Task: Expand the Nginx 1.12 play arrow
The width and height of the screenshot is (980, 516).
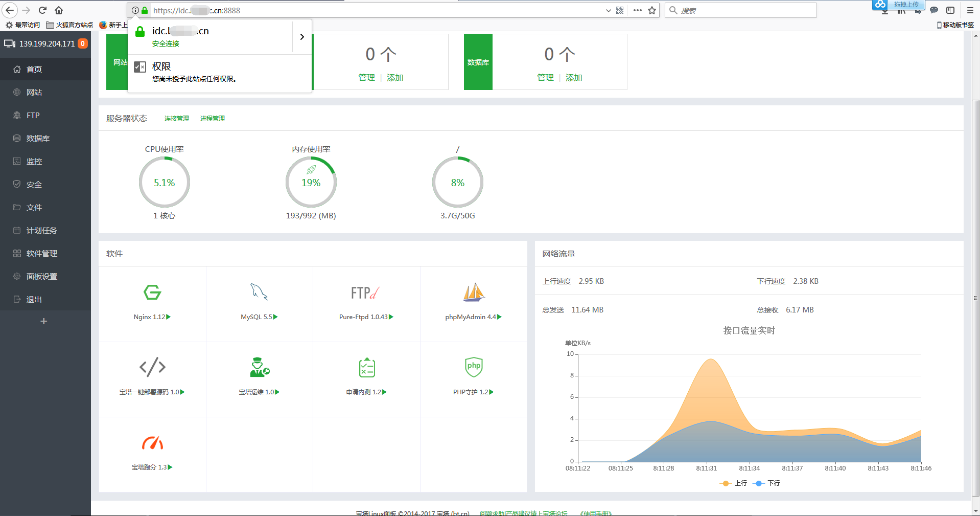Action: click(x=169, y=317)
